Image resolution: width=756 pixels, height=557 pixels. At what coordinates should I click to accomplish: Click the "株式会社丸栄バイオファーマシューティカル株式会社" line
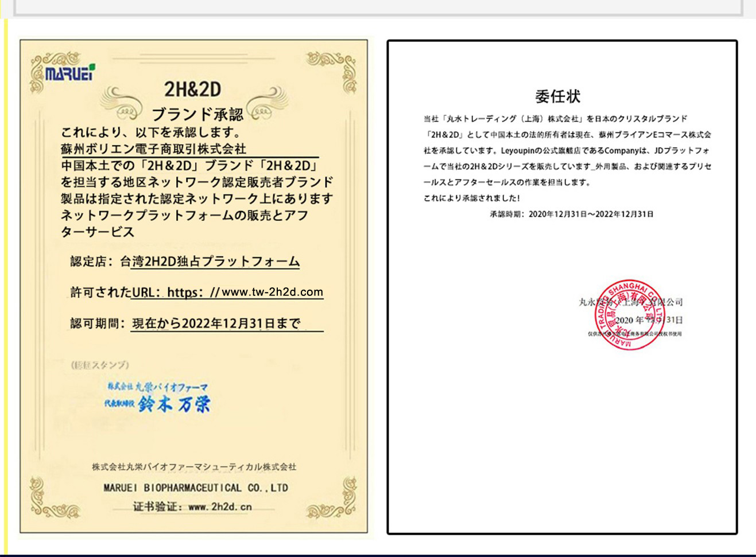[x=194, y=467]
